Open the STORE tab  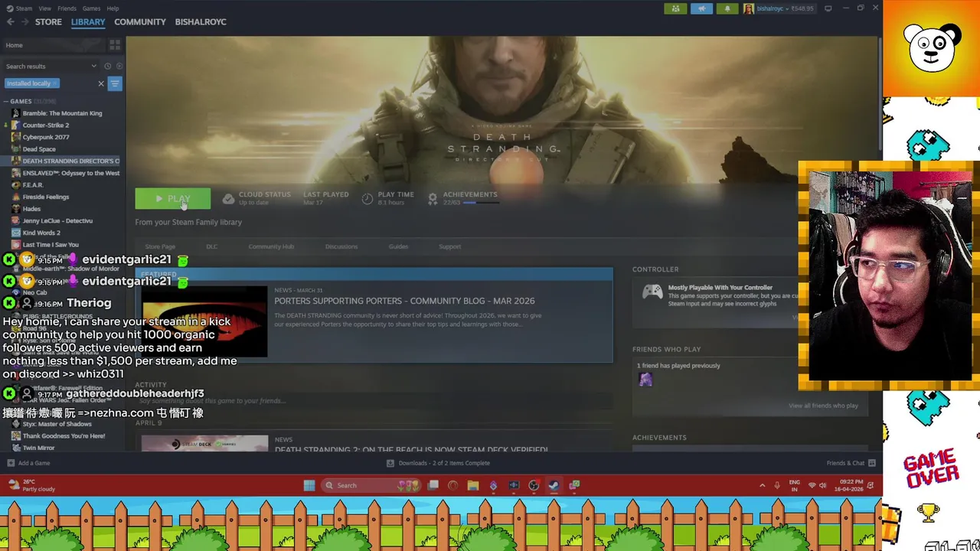48,21
